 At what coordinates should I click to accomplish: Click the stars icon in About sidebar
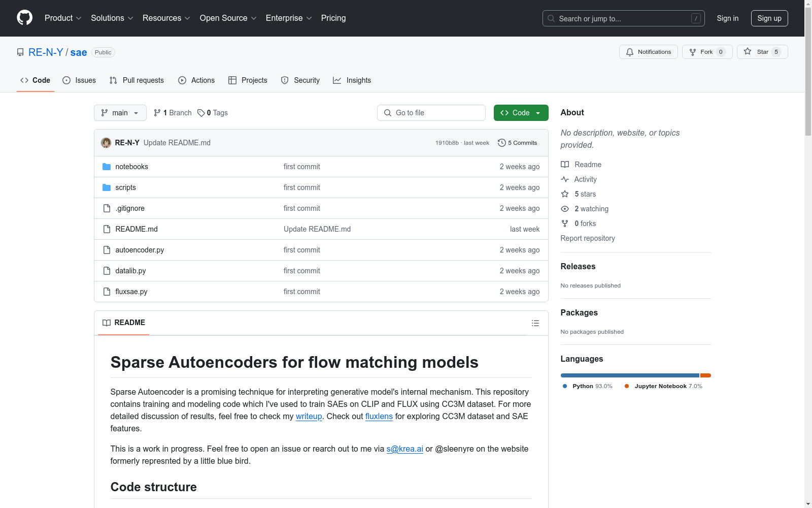pos(565,194)
